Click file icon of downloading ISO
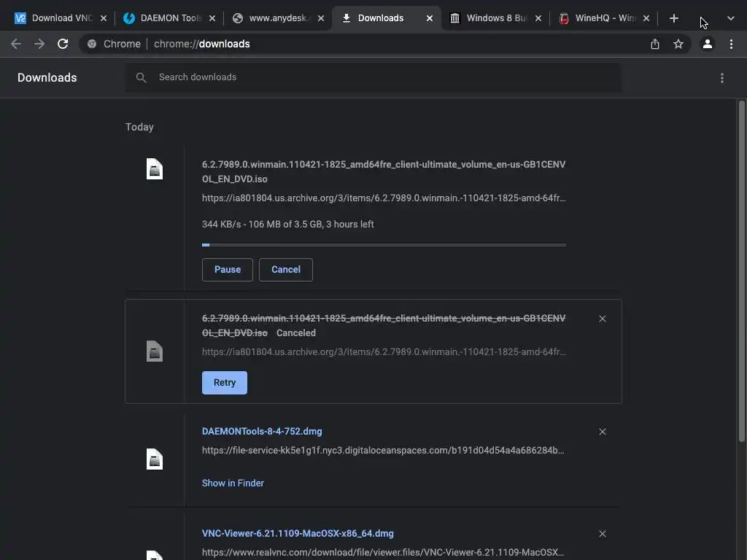 tap(155, 168)
